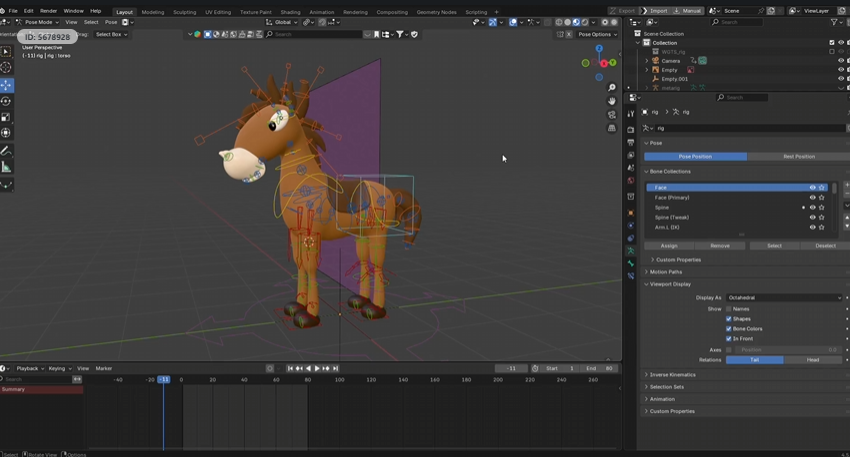Viewport: 850px width, 457px height.
Task: Click the Rest Position button
Action: 798,156
